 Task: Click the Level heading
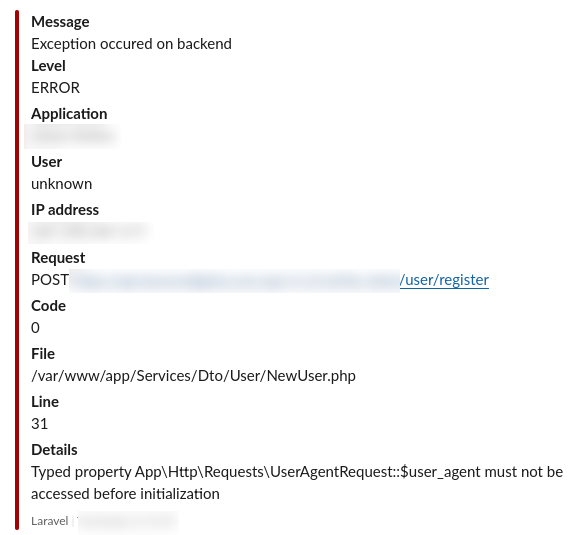[x=48, y=66]
